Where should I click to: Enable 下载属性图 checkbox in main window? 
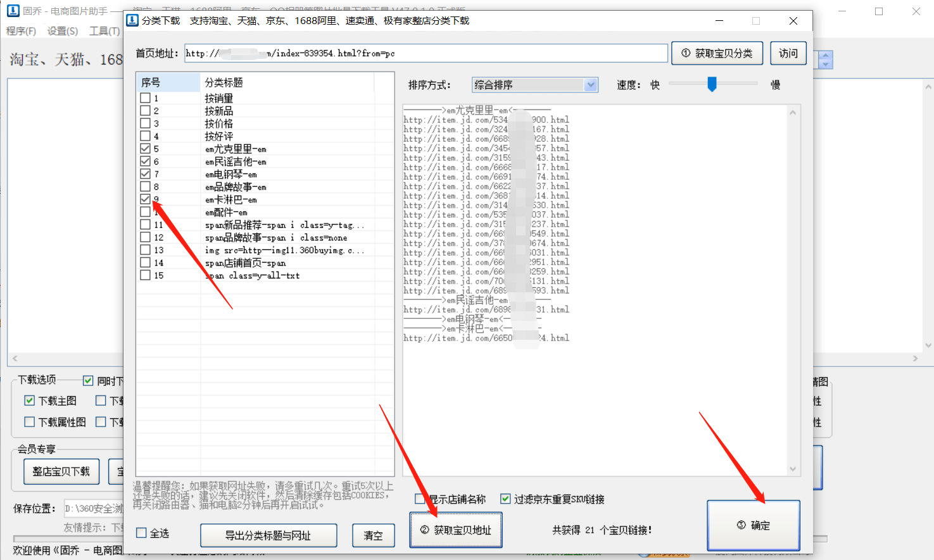29,421
